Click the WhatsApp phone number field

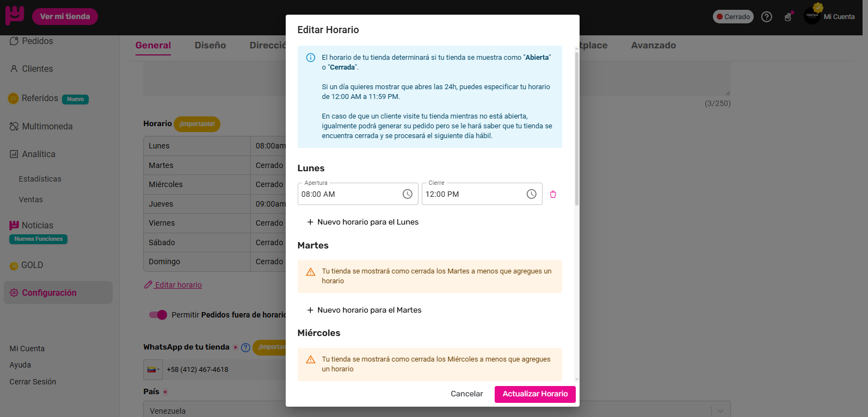(224, 370)
